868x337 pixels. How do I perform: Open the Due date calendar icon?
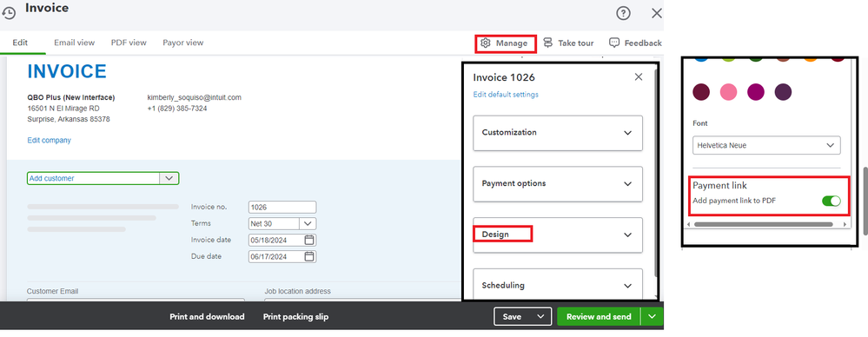pyautogui.click(x=309, y=257)
